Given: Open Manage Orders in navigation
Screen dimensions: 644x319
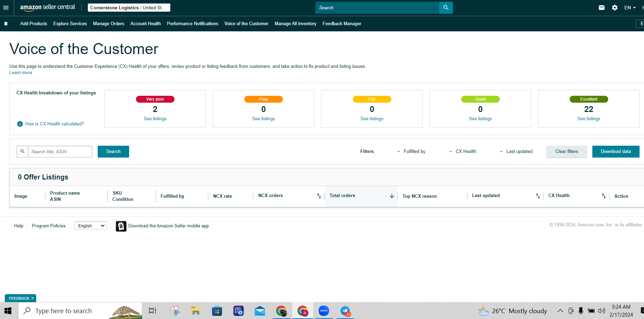Looking at the screenshot, I should coord(109,24).
